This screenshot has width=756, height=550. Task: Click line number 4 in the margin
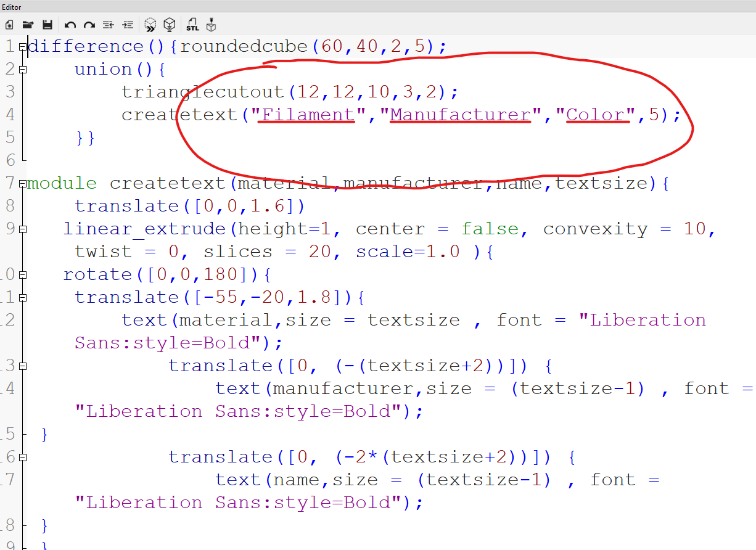coord(10,115)
